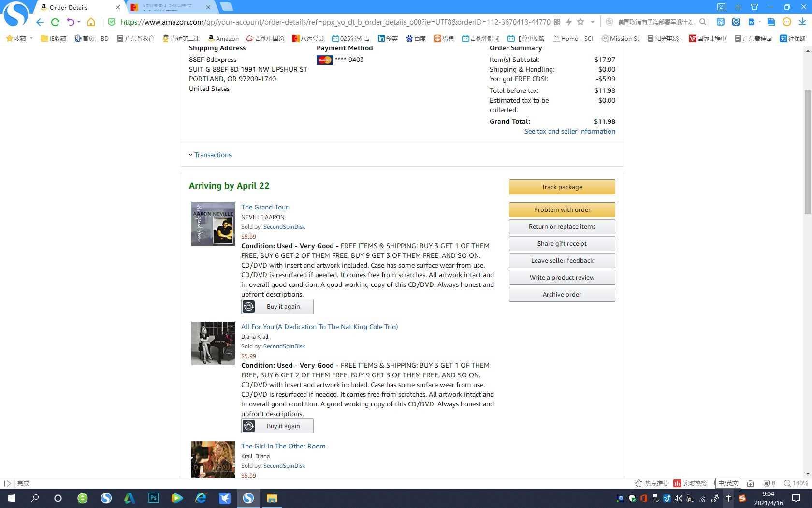Viewport: 812px width, 508px height.
Task: Expand the Transactions section
Action: (210, 155)
